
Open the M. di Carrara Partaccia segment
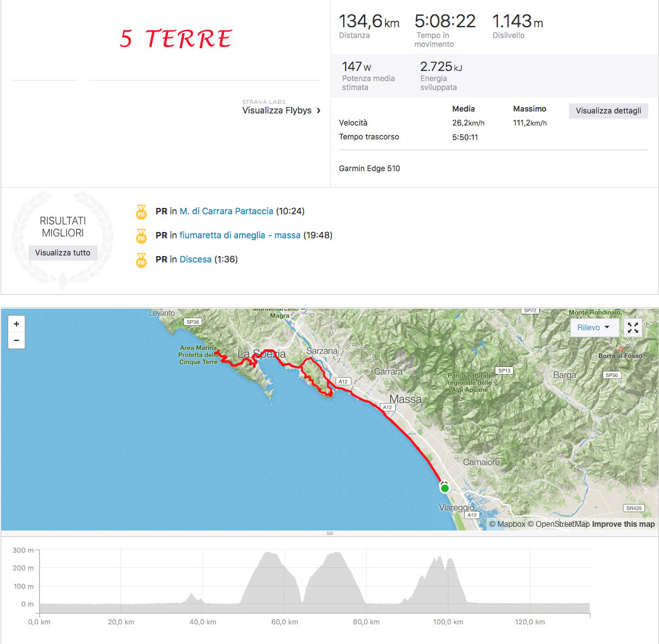[x=226, y=211]
